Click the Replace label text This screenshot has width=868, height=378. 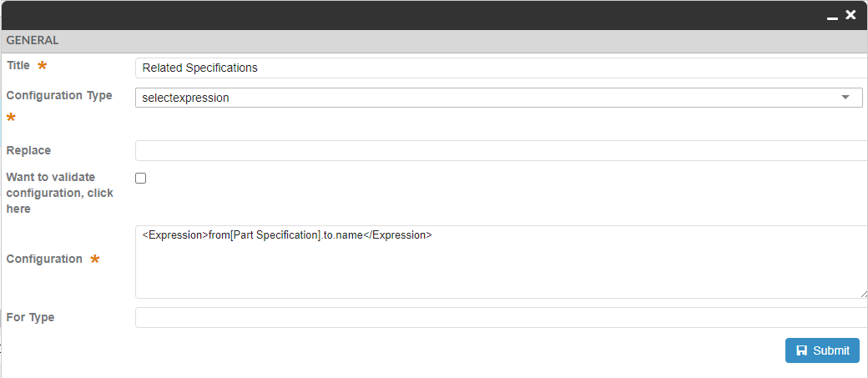28,150
